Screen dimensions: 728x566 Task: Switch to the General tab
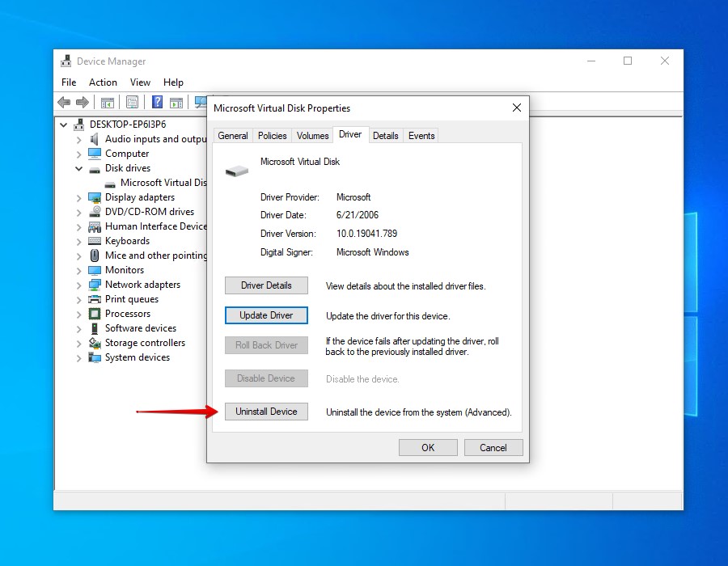click(x=233, y=136)
